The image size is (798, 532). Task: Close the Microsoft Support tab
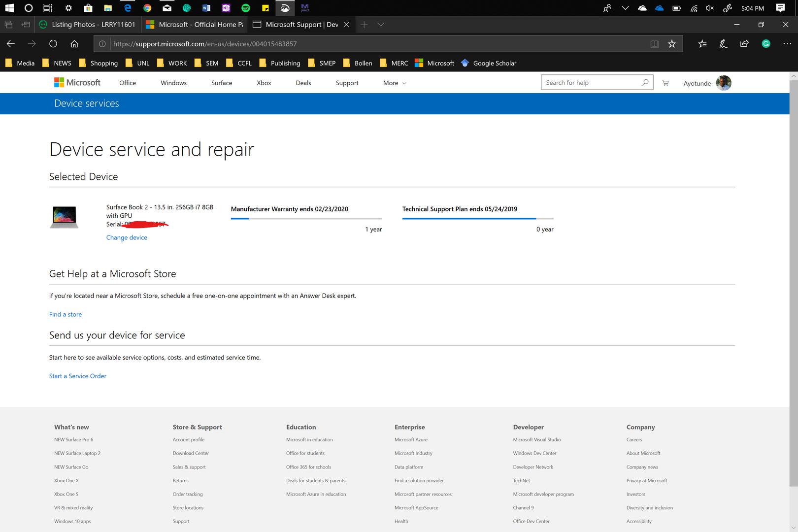[x=346, y=24]
